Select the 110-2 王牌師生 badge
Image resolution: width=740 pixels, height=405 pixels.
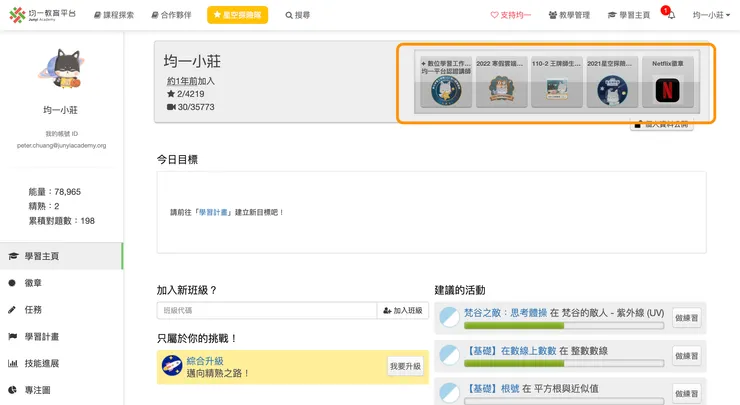coord(557,82)
